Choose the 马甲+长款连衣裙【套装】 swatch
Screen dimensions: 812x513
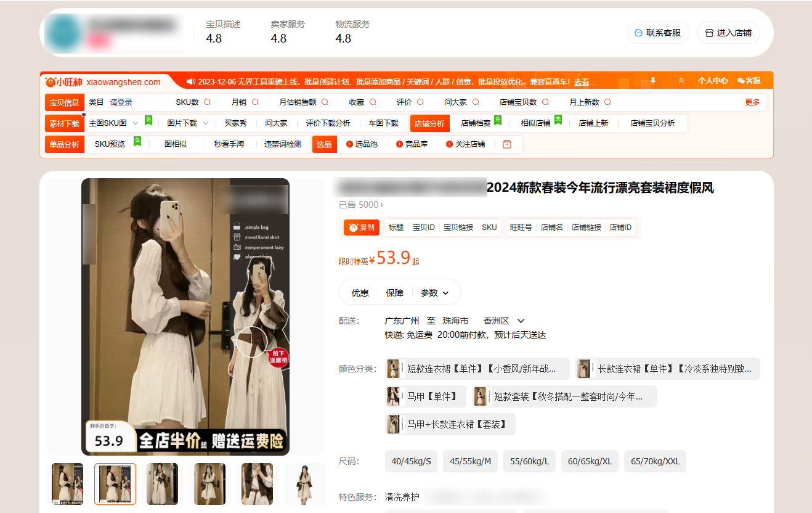(x=450, y=424)
